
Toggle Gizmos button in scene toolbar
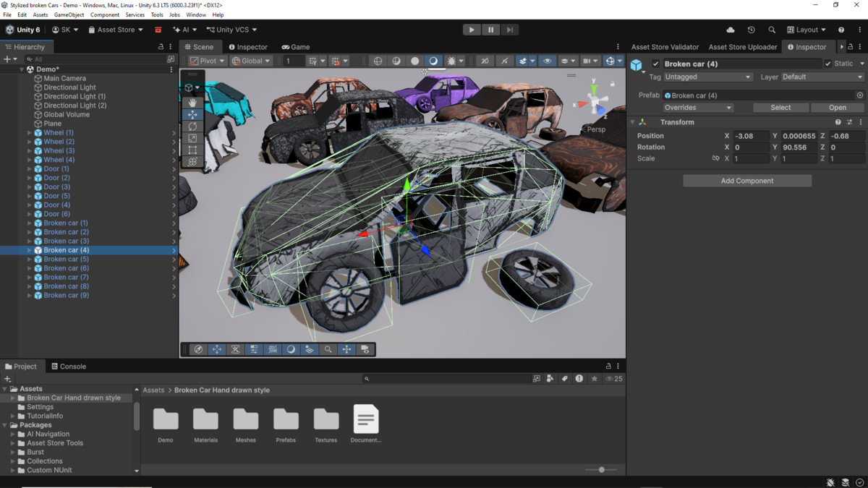point(610,61)
